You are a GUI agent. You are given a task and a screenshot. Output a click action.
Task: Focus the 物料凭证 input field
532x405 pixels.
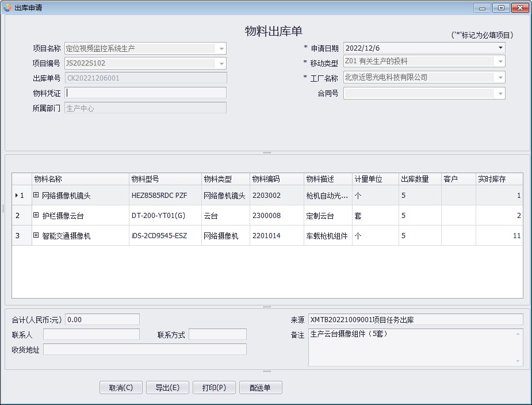point(146,93)
